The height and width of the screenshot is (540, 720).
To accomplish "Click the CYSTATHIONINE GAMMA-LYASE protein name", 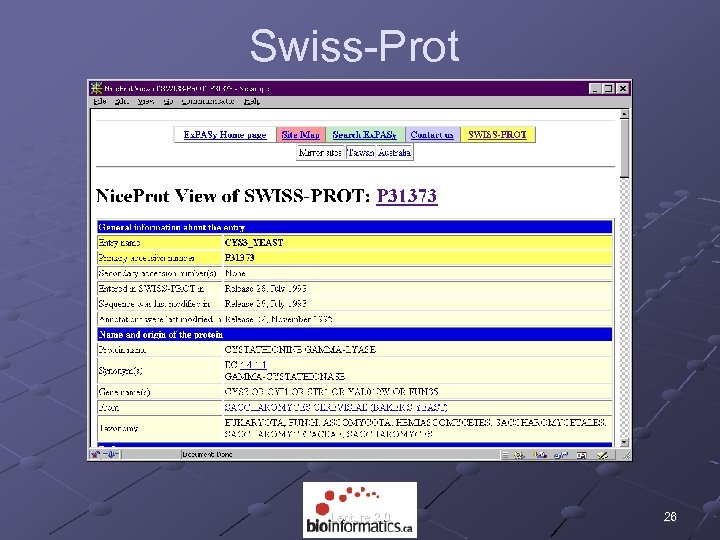I will (300, 349).
